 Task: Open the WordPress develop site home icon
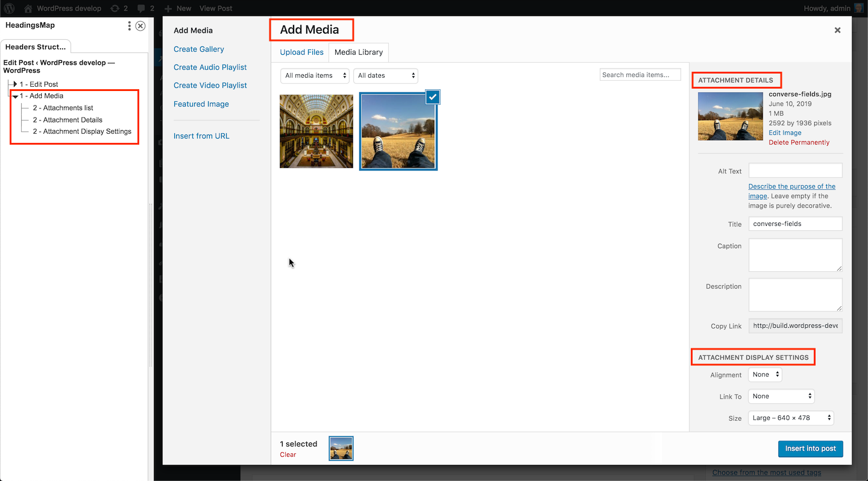coord(28,8)
